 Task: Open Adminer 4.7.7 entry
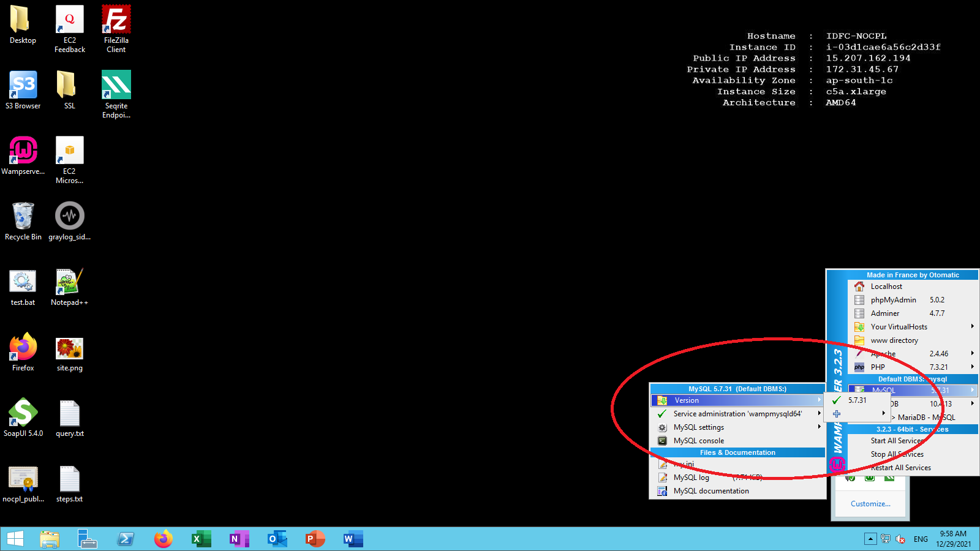[913, 313]
